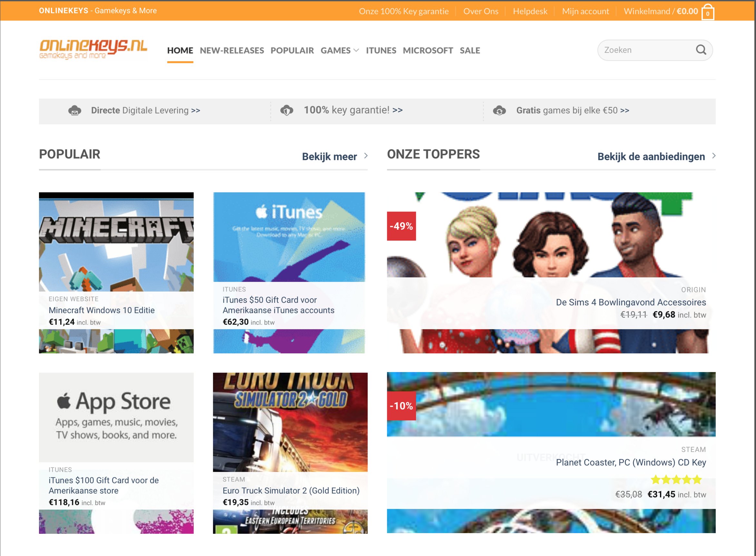756x556 pixels.
Task: Click Minecraft Windows 10 Editie title
Action: click(102, 310)
